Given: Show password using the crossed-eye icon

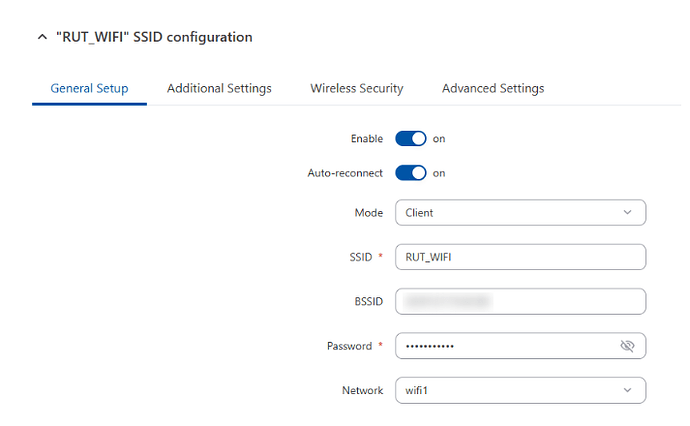Looking at the screenshot, I should [x=627, y=346].
